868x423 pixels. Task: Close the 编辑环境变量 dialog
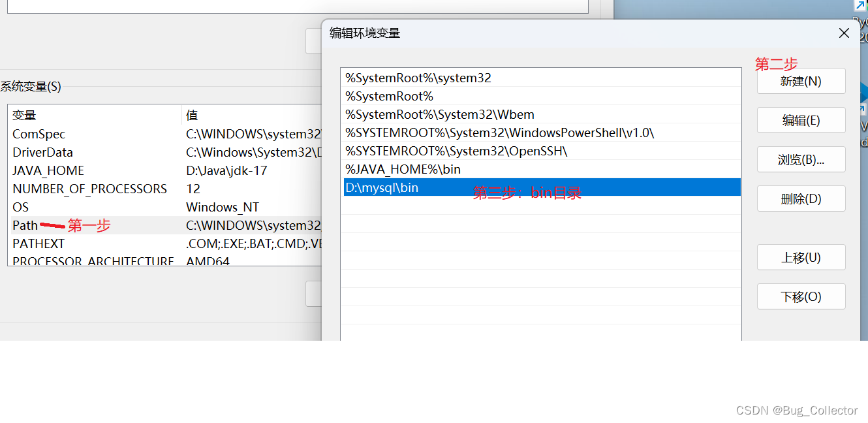pos(843,32)
